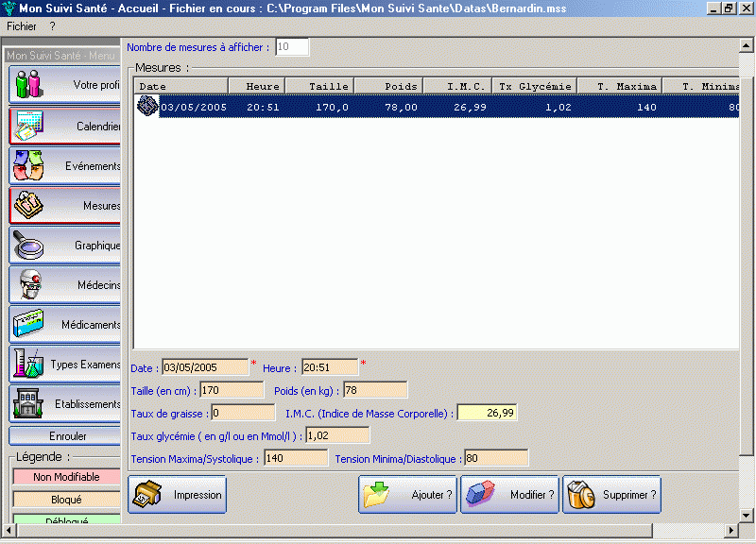Click the Supprimer ? button label
The width and height of the screenshot is (756, 544).
pyautogui.click(x=629, y=495)
